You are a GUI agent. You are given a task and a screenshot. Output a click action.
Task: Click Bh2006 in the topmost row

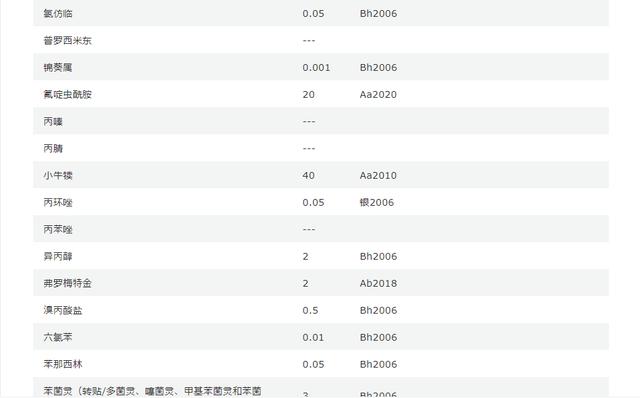click(x=378, y=13)
